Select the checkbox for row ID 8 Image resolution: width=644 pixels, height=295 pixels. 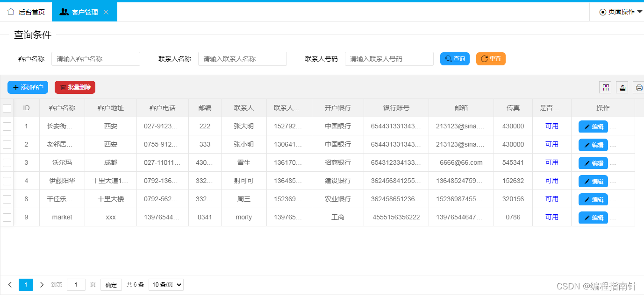7,199
